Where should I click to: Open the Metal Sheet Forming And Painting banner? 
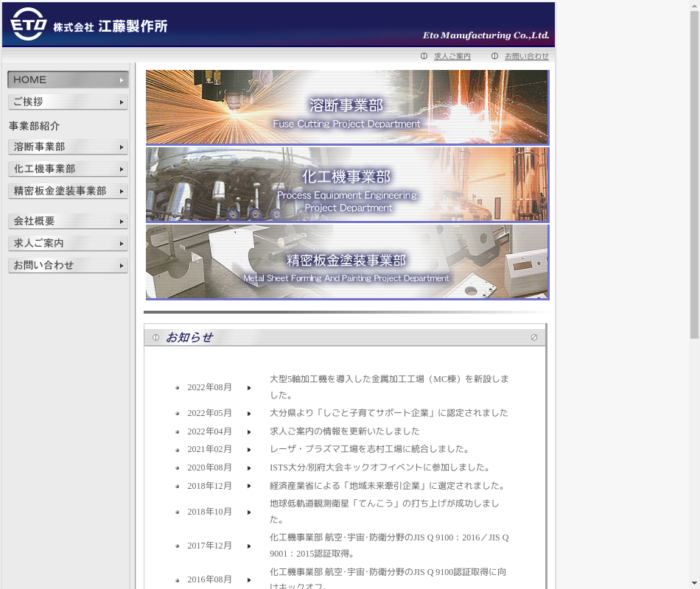pyautogui.click(x=346, y=262)
